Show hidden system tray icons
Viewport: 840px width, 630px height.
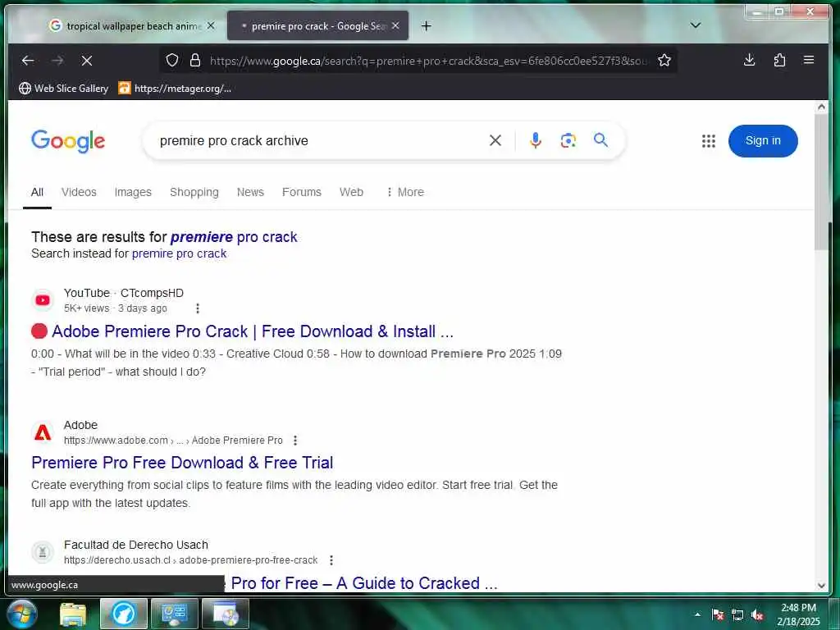[697, 615]
